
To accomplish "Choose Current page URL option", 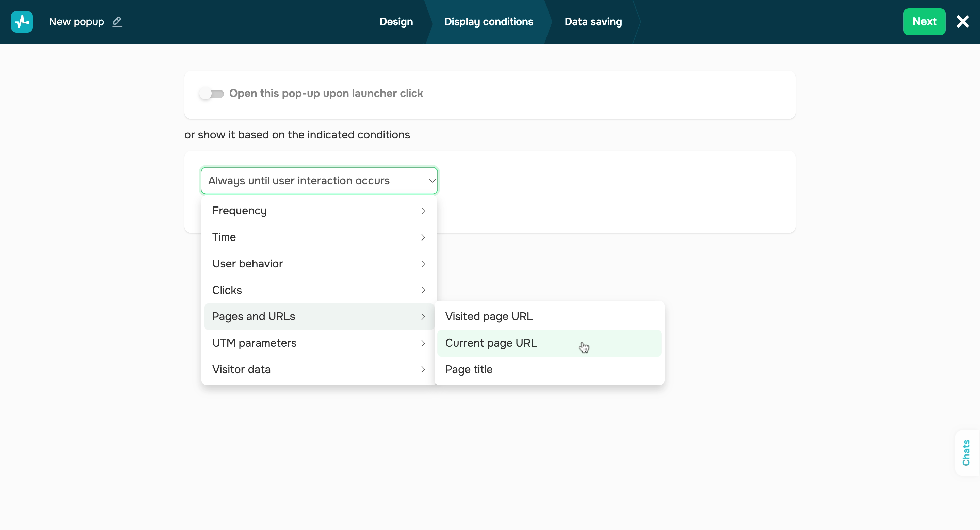I will coord(491,343).
